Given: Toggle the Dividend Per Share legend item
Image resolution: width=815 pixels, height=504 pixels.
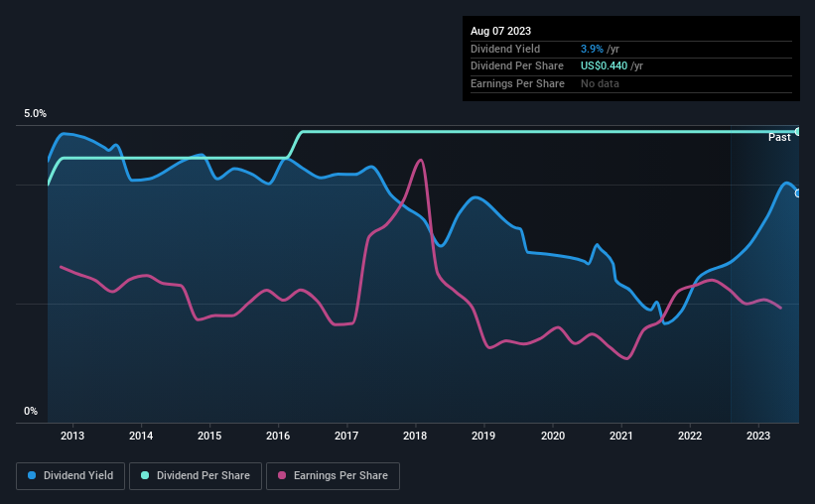Looking at the screenshot, I should (x=196, y=476).
